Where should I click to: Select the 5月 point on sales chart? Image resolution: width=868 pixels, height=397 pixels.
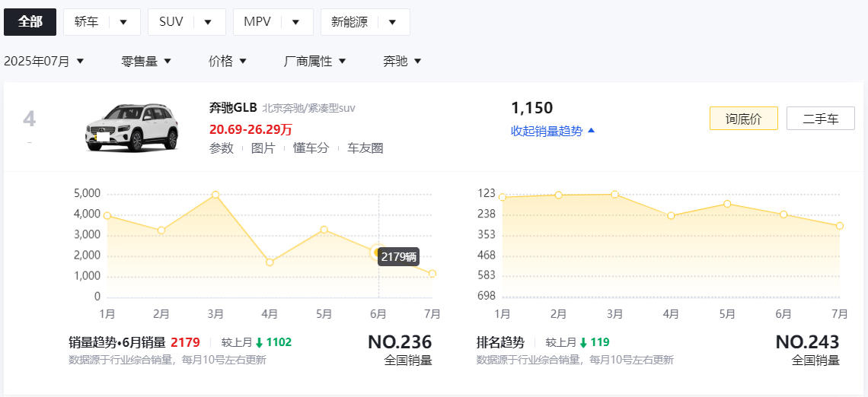324,230
